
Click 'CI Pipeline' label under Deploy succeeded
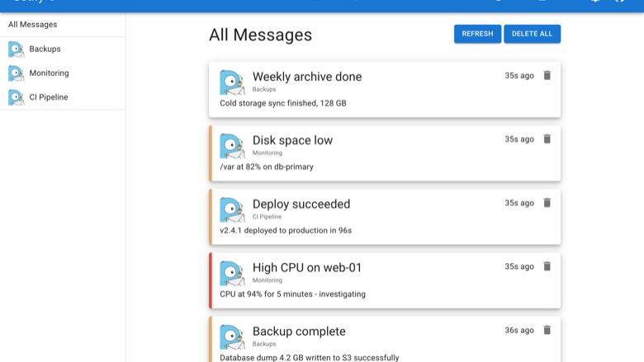tap(267, 217)
